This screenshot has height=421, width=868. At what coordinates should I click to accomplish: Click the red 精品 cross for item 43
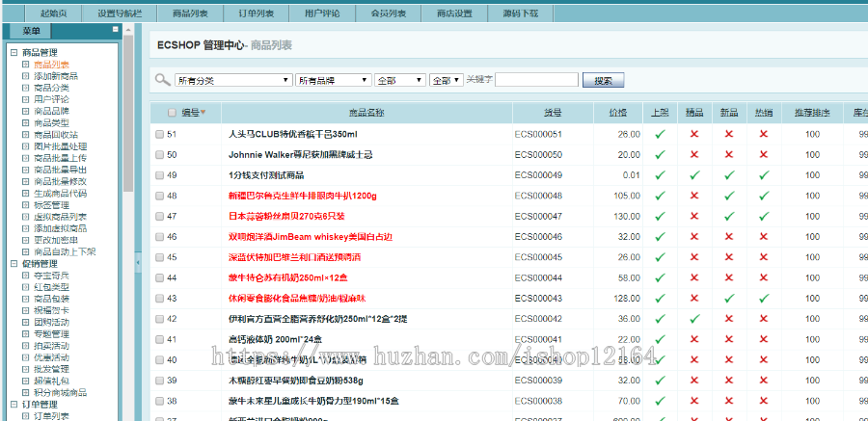tap(694, 299)
